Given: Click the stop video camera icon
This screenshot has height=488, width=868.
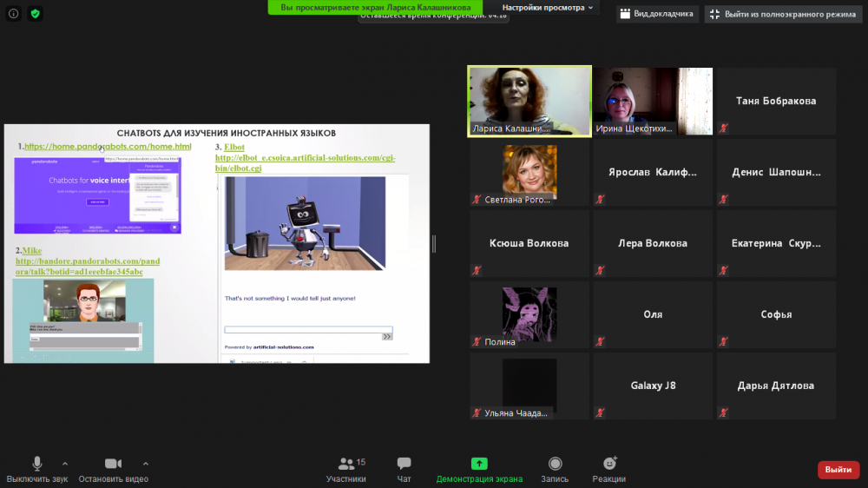Looking at the screenshot, I should 113,464.
